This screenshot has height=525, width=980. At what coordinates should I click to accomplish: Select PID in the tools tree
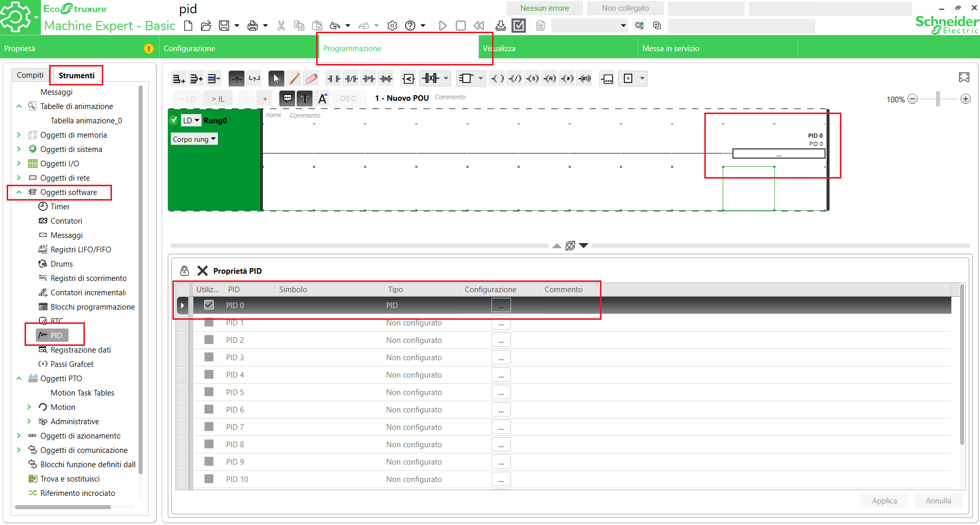point(52,335)
